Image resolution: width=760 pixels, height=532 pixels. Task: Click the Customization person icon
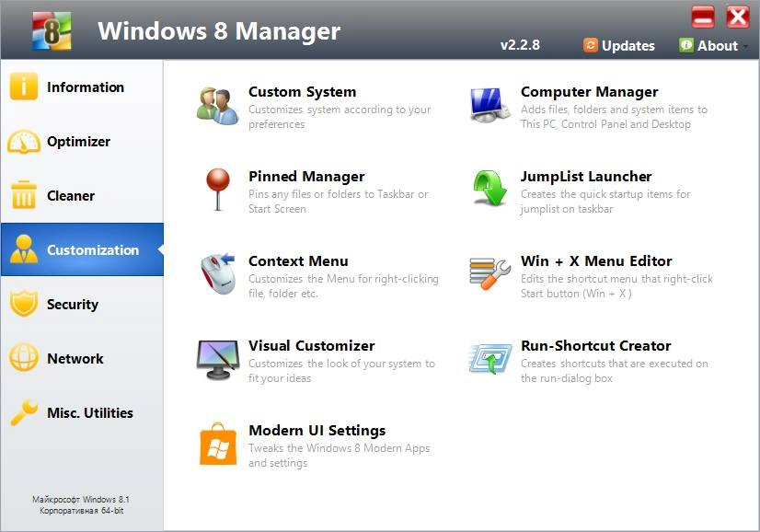[x=24, y=249]
